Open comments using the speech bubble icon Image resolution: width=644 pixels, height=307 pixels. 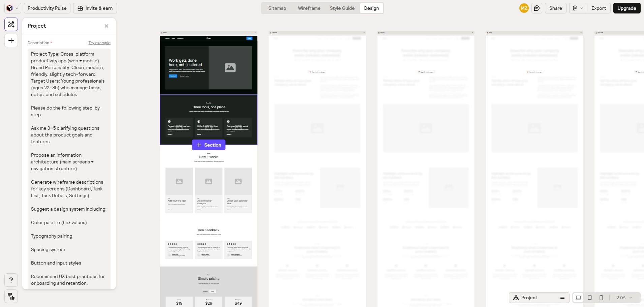537,8
